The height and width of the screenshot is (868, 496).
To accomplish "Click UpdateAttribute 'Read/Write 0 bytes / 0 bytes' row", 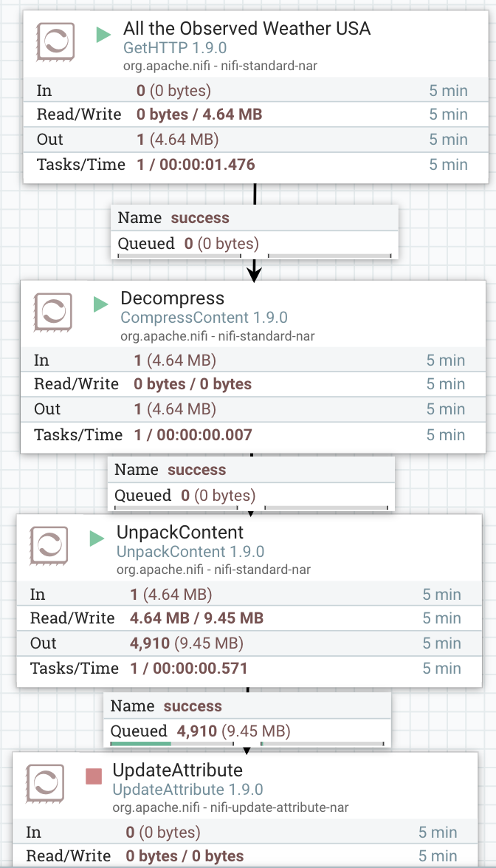I will pyautogui.click(x=245, y=856).
